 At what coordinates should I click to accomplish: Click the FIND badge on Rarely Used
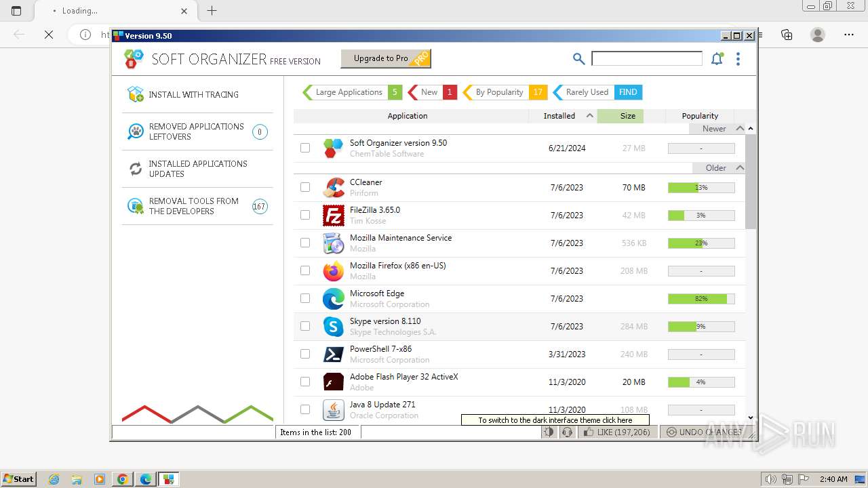pyautogui.click(x=628, y=92)
